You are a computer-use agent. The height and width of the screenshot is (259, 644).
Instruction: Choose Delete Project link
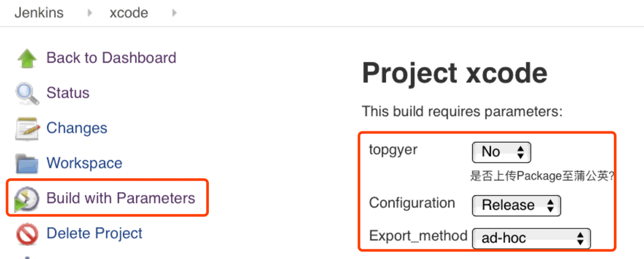[94, 233]
